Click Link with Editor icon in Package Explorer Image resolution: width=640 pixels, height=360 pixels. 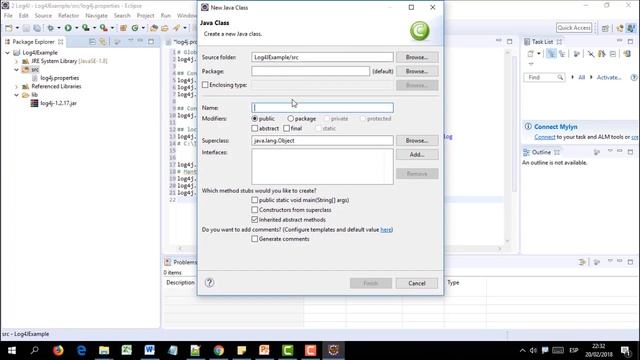click(x=102, y=42)
